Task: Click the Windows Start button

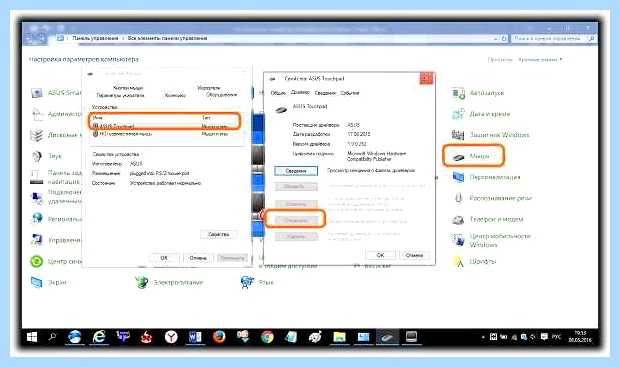Action: (x=32, y=337)
